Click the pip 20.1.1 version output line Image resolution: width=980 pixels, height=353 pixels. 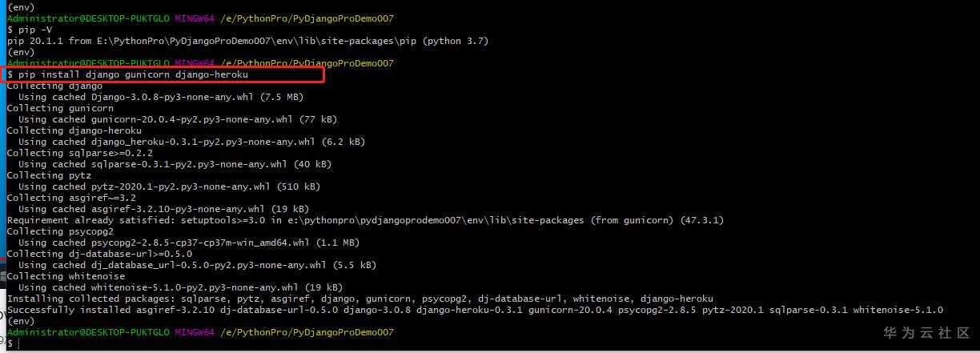click(247, 41)
